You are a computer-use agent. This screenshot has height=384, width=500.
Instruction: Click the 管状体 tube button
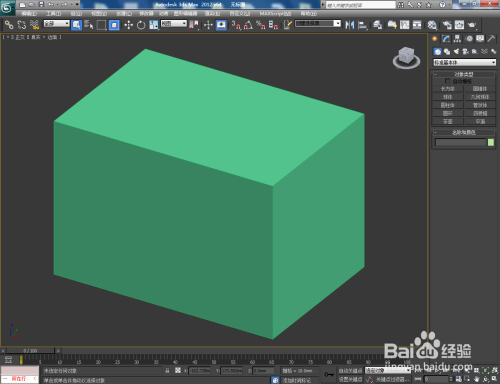pyautogui.click(x=480, y=105)
